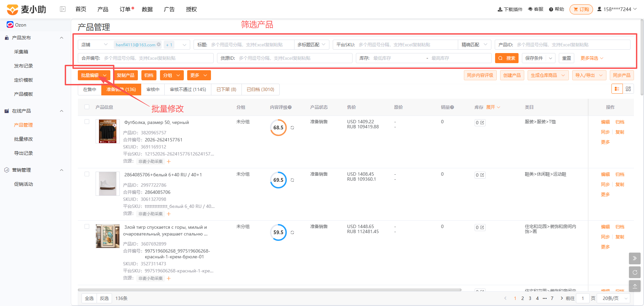Switch to the 审核不通过 (1145) tab
This screenshot has height=306, width=644.
coord(188,89)
